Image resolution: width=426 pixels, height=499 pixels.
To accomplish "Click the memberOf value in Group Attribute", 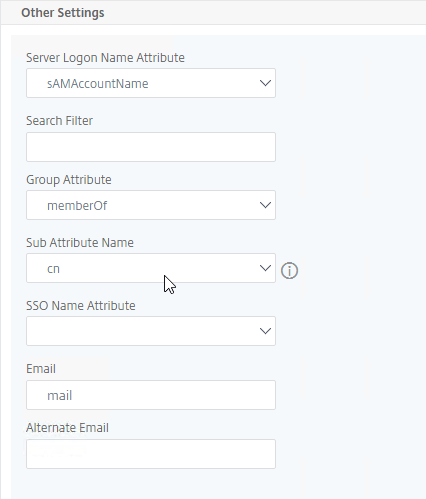I will (77, 206).
